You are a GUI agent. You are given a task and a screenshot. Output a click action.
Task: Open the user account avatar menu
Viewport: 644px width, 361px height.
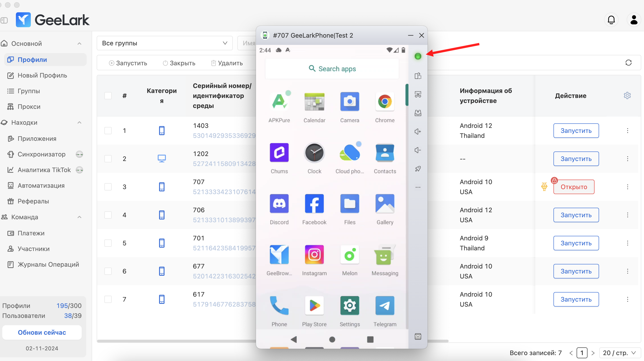[x=634, y=20]
